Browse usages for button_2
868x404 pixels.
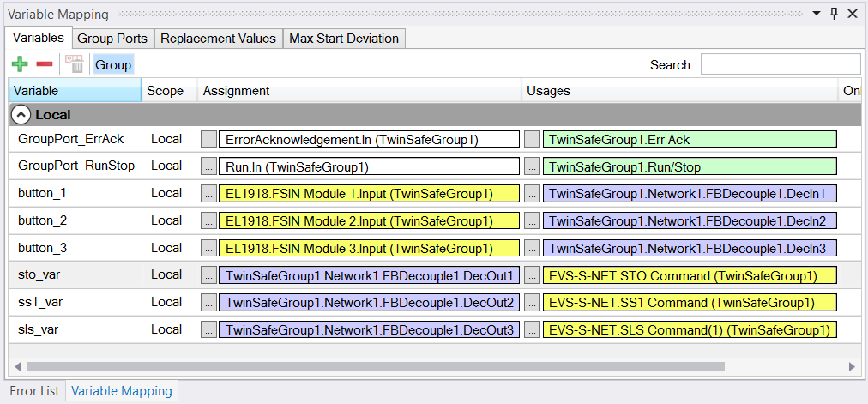[532, 220]
